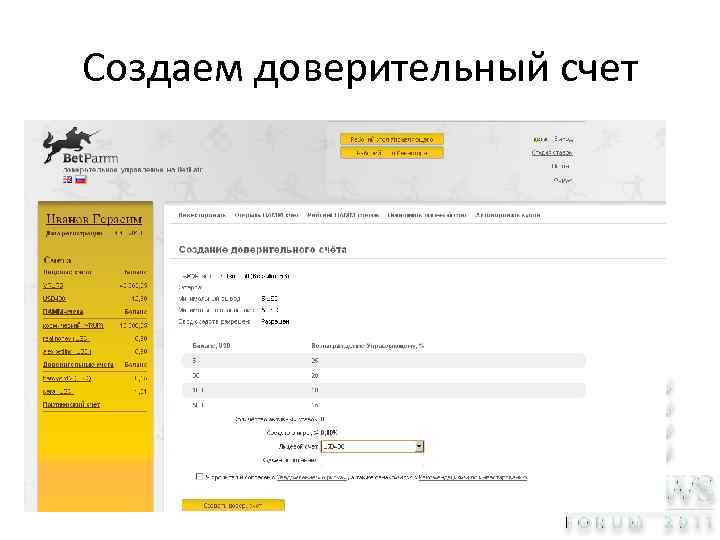Open the Доверительные счета sidebar link
This screenshot has width=720, height=540.
[78, 365]
